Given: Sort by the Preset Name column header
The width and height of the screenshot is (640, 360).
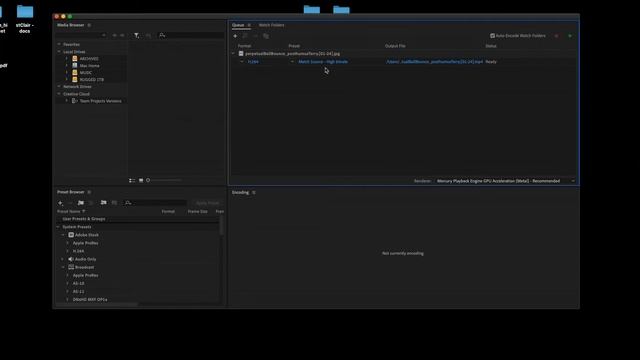Looking at the screenshot, I should click(x=69, y=211).
